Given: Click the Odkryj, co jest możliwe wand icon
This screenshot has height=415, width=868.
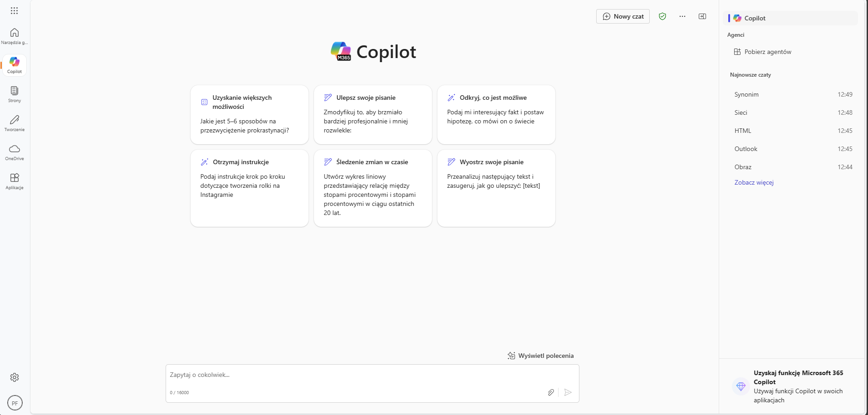Looking at the screenshot, I should click(x=451, y=98).
